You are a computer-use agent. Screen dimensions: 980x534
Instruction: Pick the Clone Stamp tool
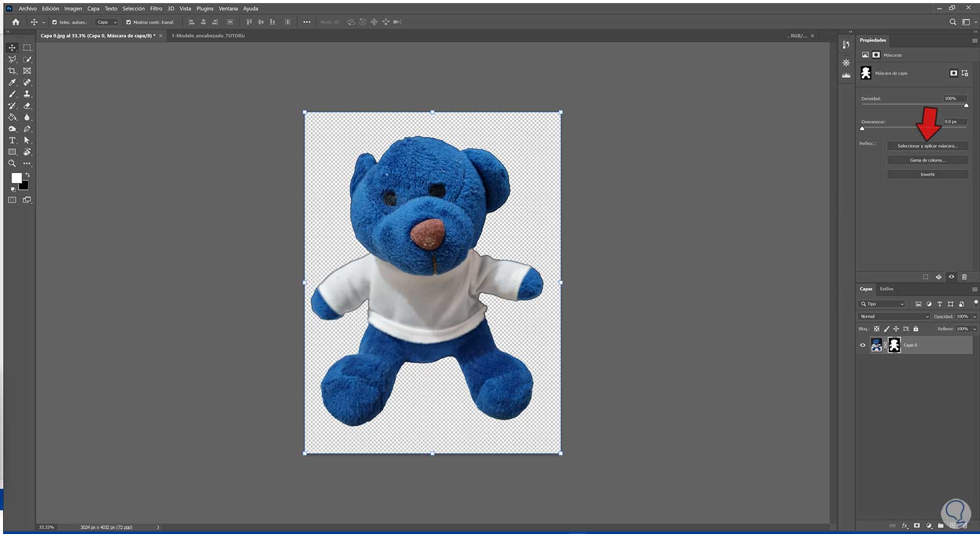coord(27,94)
